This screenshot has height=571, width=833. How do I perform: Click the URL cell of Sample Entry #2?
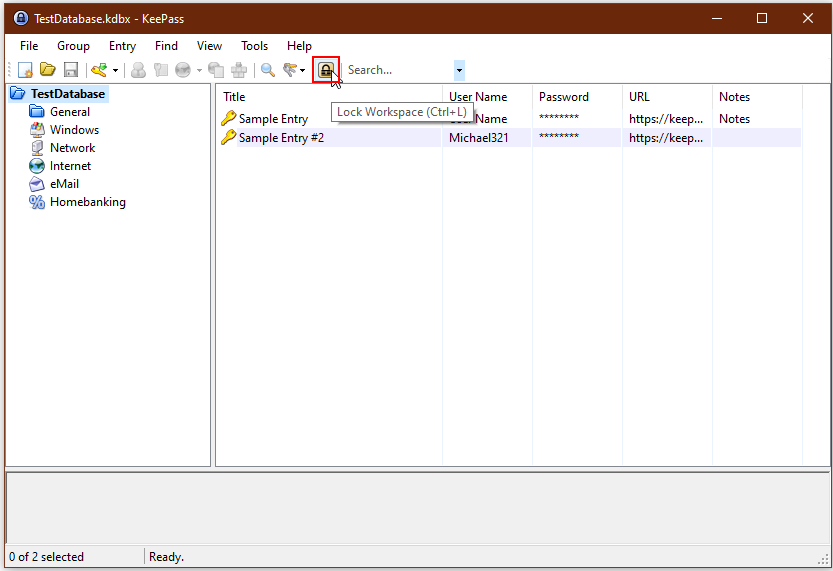coord(666,138)
